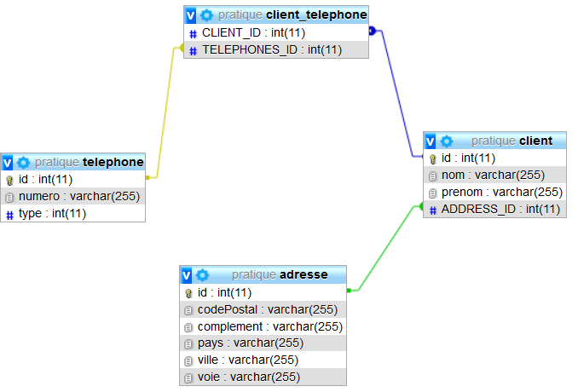578x392 pixels.
Task: Click the key icon beside adresse id
Action: click(188, 293)
